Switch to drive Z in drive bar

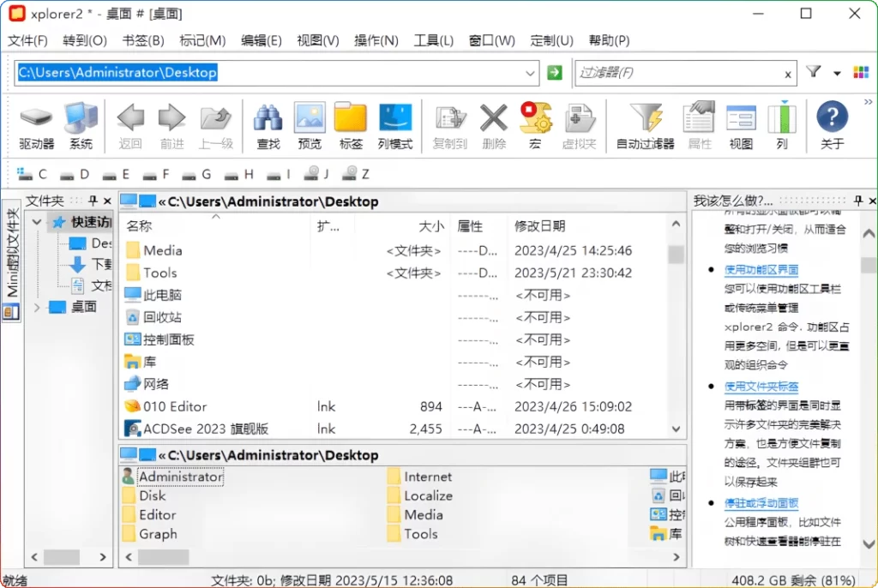(356, 174)
